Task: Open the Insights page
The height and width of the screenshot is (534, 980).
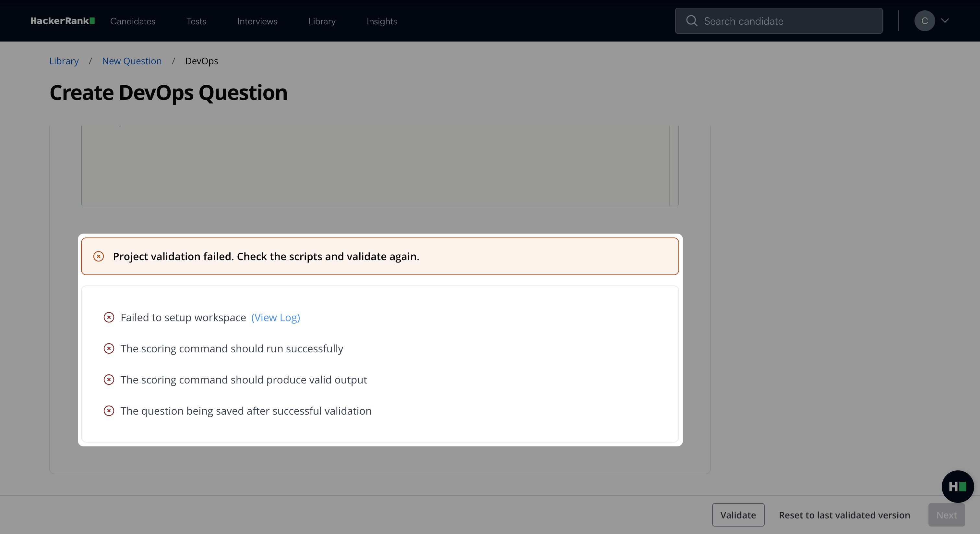Action: 382,21
